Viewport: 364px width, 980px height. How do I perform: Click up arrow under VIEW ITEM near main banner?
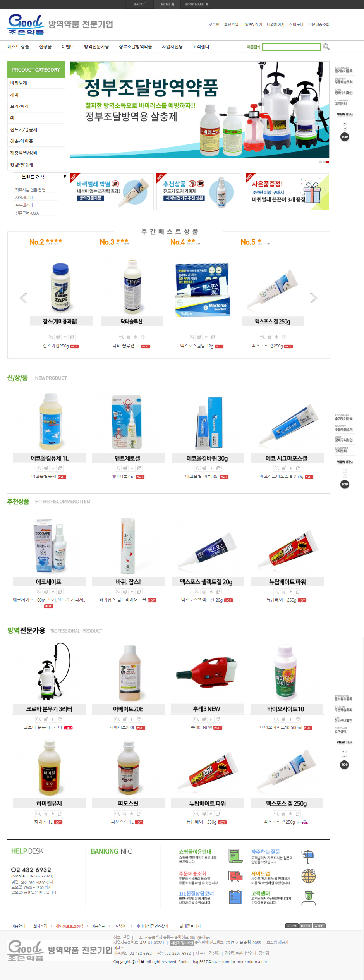(345, 124)
